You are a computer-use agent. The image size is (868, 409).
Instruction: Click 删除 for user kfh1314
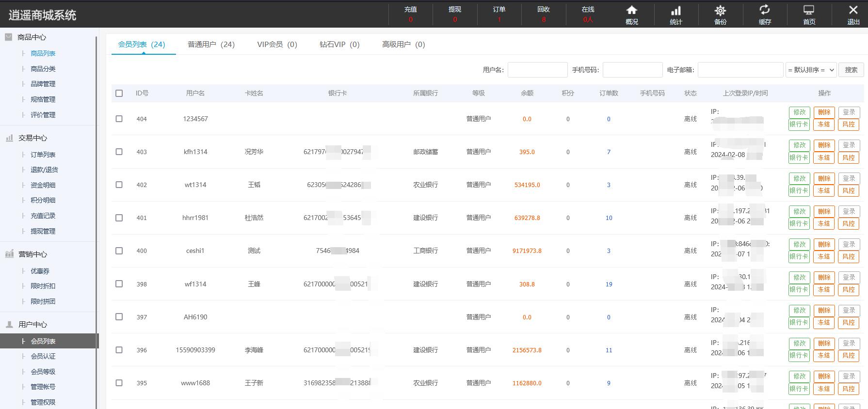pos(824,145)
